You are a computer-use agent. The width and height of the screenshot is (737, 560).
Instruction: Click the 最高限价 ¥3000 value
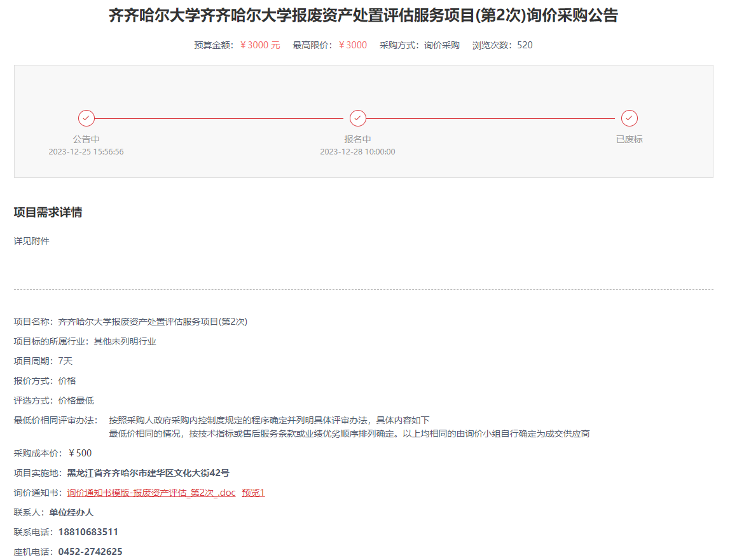pyautogui.click(x=353, y=45)
